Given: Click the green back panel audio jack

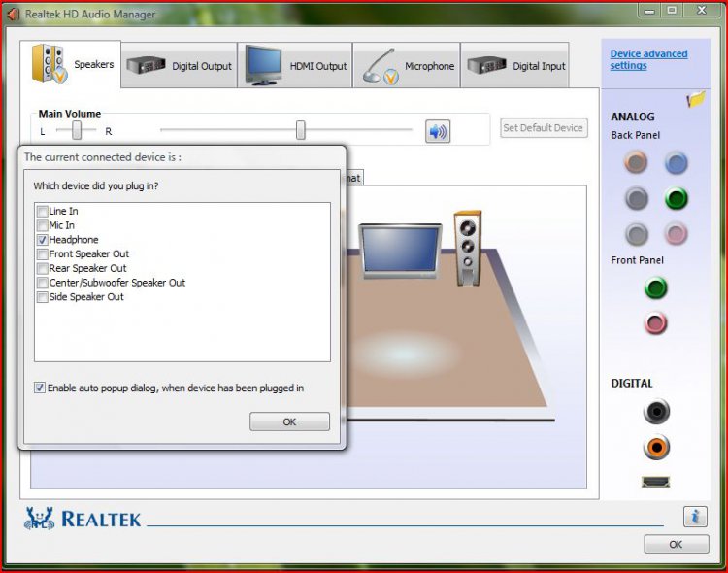Looking at the screenshot, I should coord(676,198).
